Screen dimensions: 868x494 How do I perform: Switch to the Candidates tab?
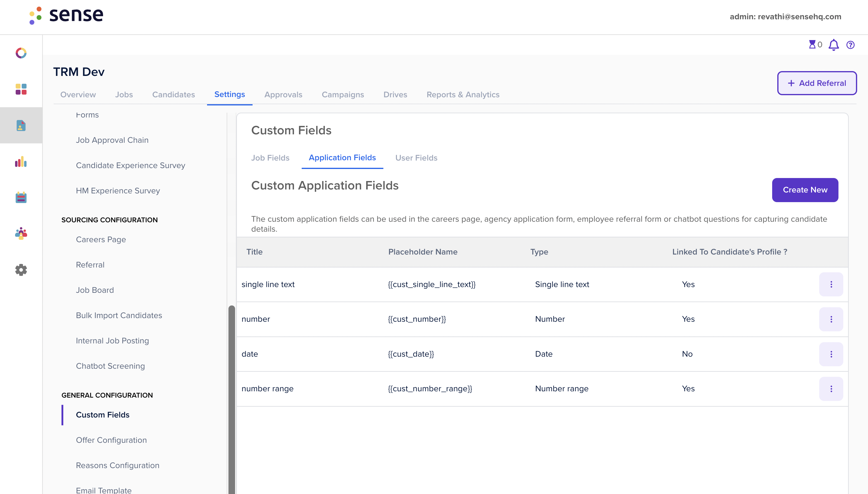(174, 95)
